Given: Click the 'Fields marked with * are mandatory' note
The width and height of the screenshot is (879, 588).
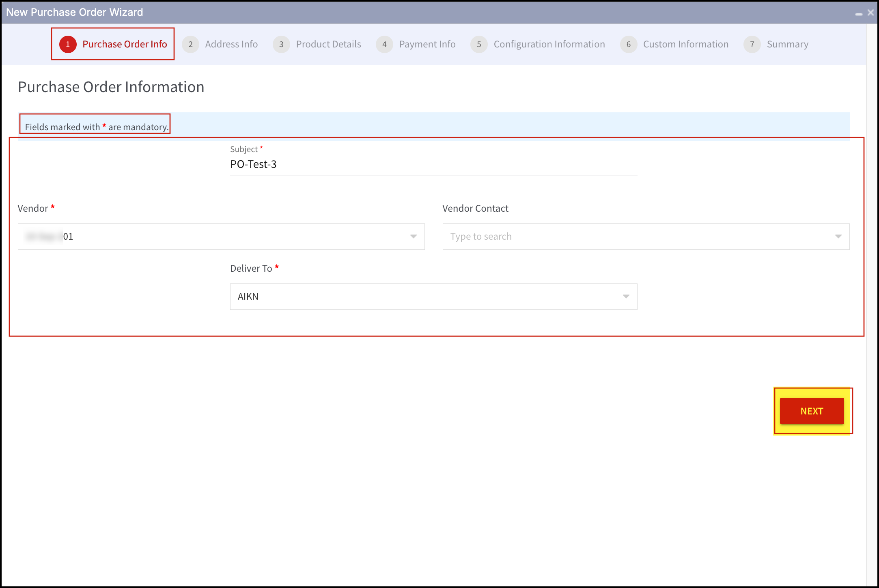Looking at the screenshot, I should pos(97,127).
